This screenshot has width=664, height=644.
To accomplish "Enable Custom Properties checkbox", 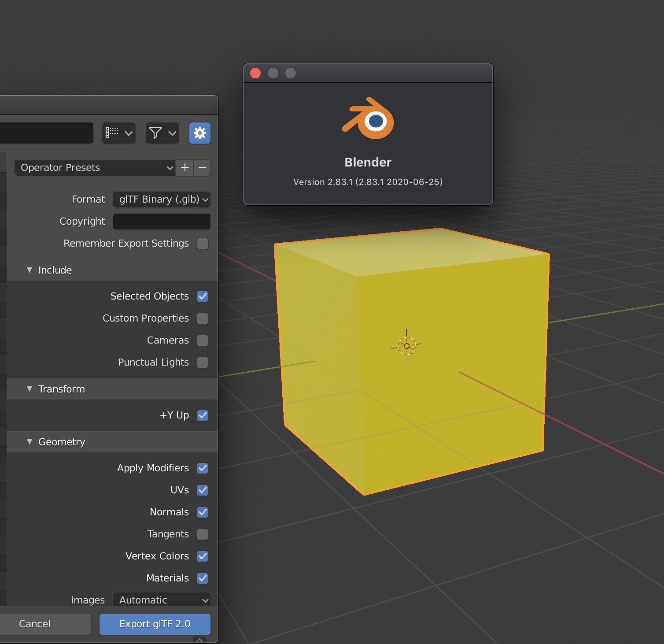I will pos(203,318).
